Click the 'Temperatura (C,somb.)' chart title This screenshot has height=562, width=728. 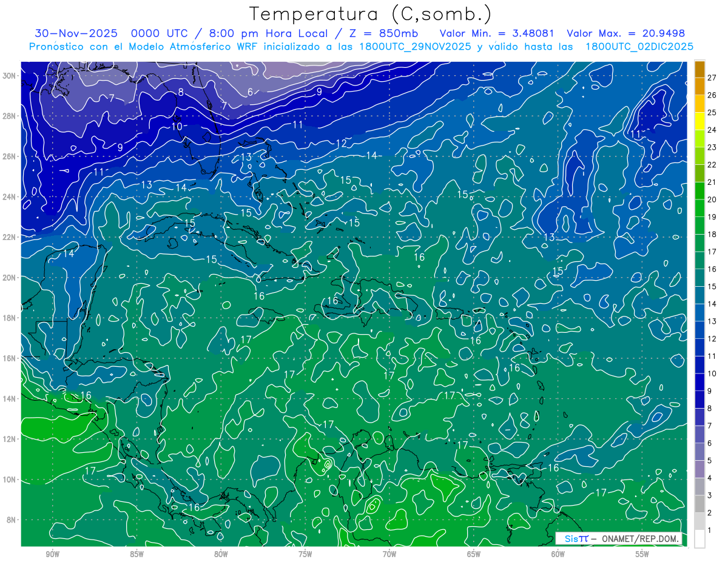coord(371,14)
